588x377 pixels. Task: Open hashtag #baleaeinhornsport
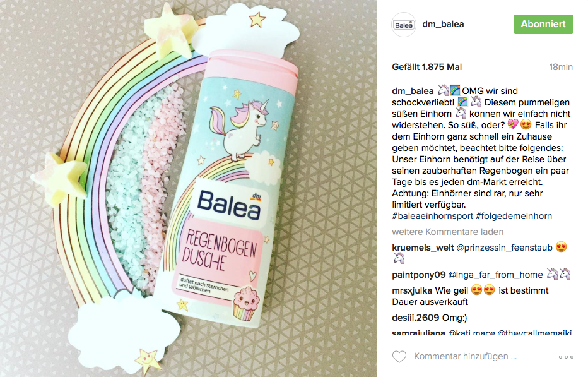tap(432, 216)
